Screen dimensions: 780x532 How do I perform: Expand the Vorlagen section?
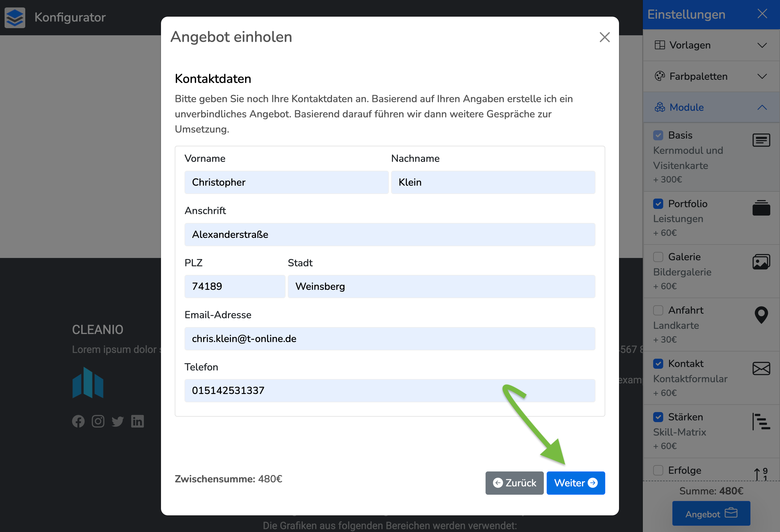click(711, 45)
